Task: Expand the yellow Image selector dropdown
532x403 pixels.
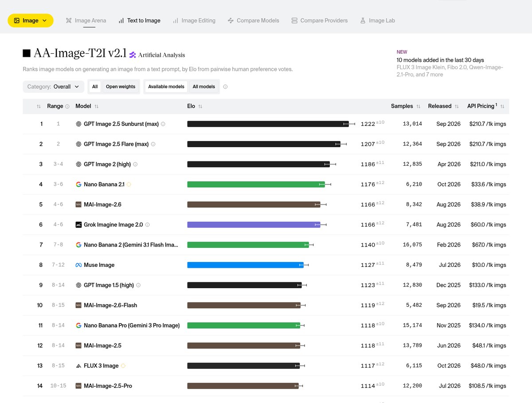Action: click(31, 20)
